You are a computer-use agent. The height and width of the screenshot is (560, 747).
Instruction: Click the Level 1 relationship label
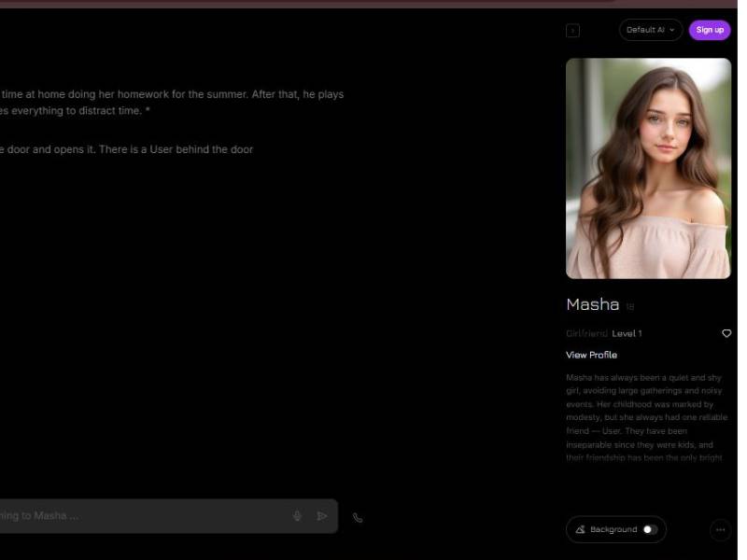[x=627, y=333]
